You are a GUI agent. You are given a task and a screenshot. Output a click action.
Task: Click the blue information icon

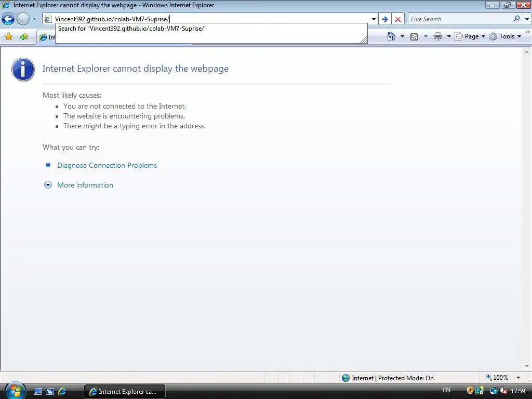point(23,69)
